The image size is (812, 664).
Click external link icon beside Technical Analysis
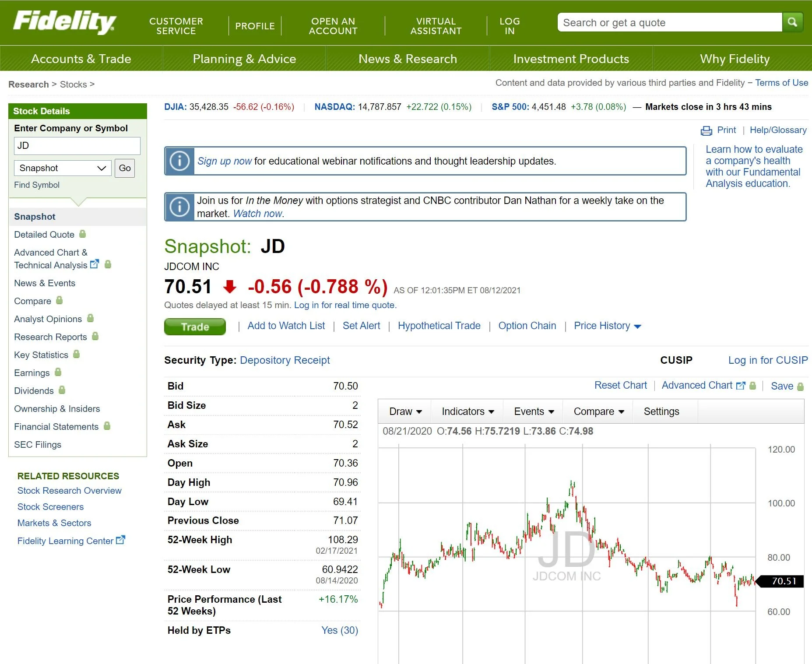[95, 264]
